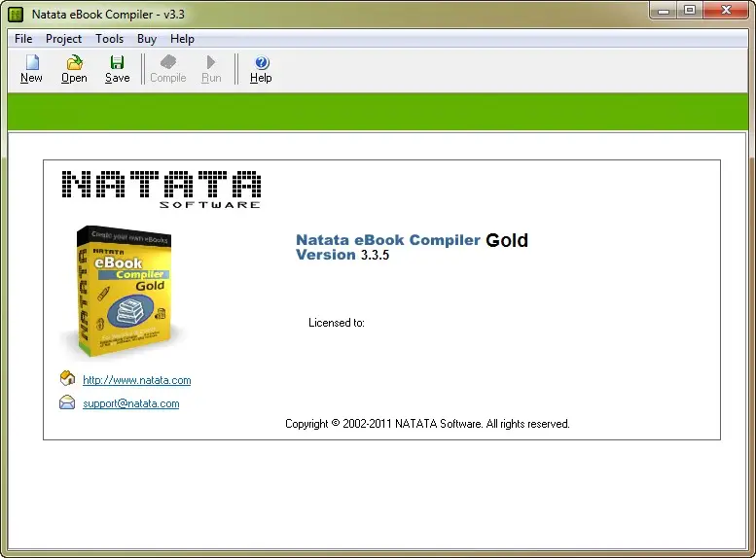Click the Save floppy disk icon
This screenshot has width=756, height=558.
[117, 62]
